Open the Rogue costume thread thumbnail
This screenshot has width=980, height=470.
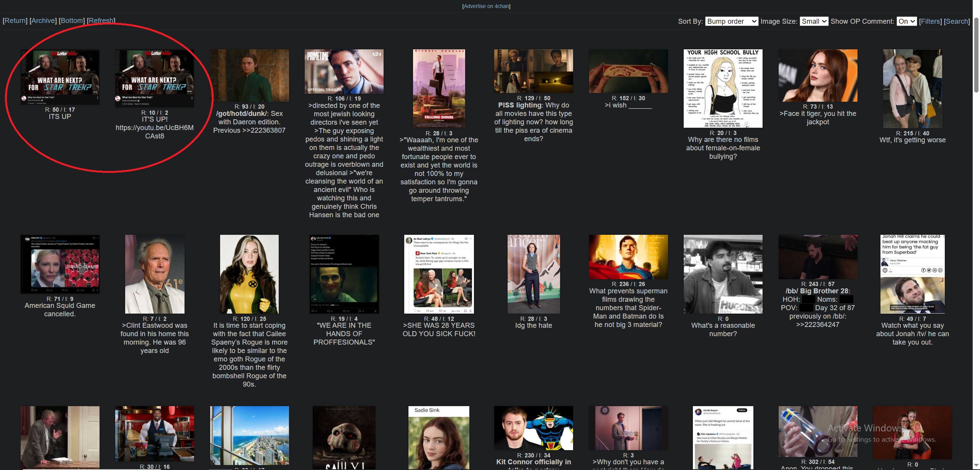[x=250, y=274]
